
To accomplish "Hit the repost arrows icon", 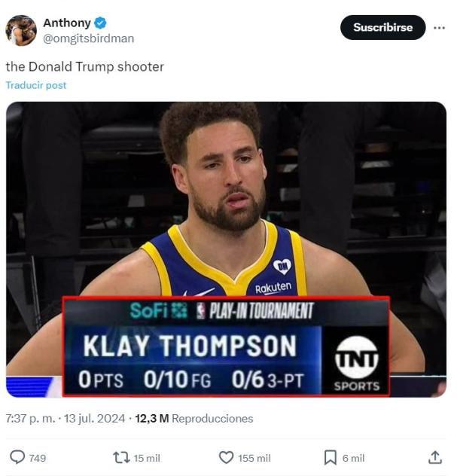I will click(120, 457).
